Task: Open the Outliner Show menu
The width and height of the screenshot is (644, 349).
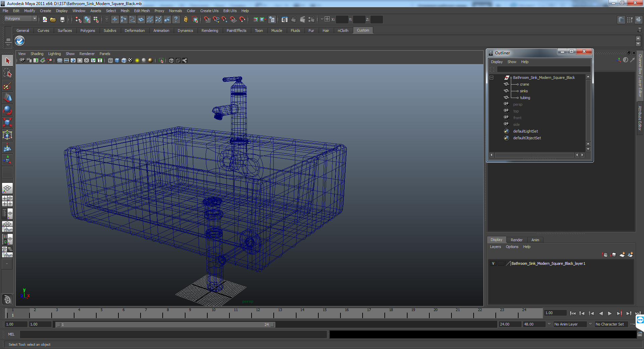Action: point(512,62)
